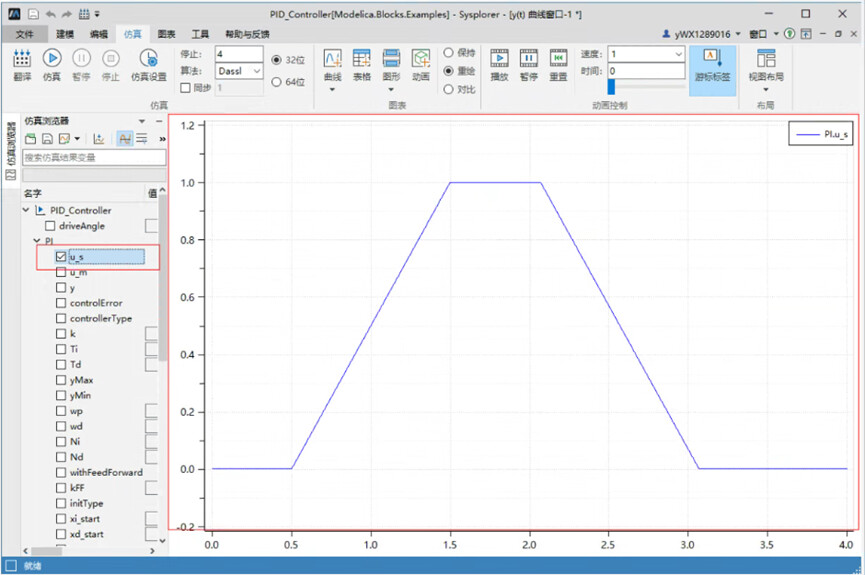Click the translate quick-access icon in title bar

click(x=84, y=14)
